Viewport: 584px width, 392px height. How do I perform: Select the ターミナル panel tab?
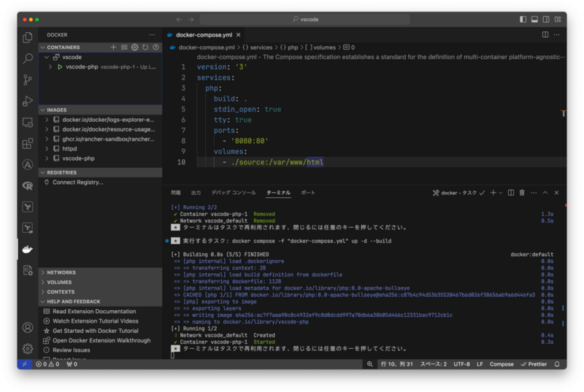[x=278, y=193]
